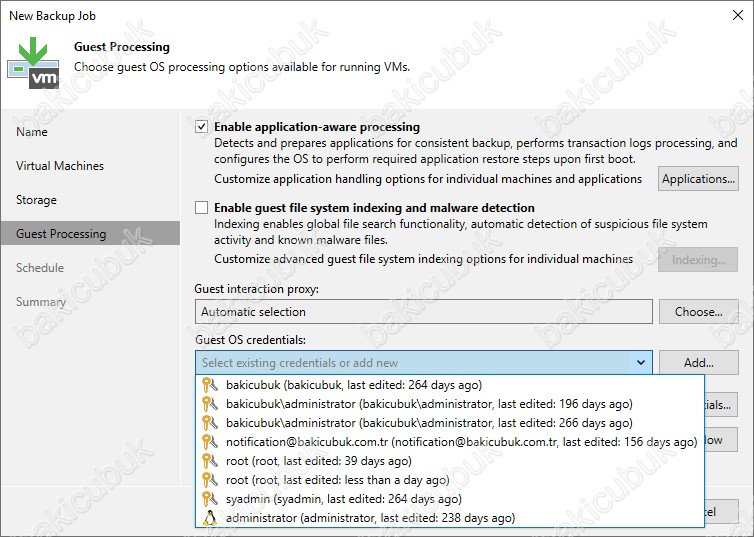Select the Guest Processing step
The height and width of the screenshot is (537, 754).
[90, 234]
